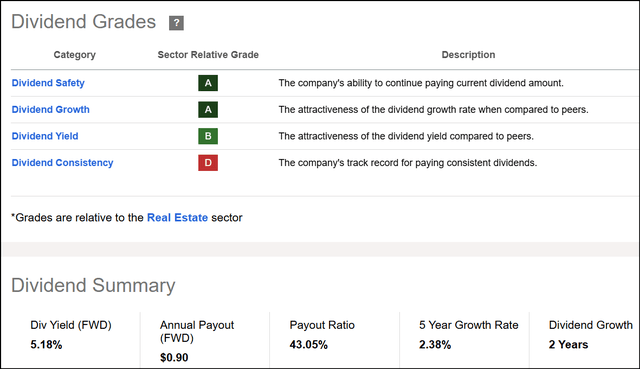The width and height of the screenshot is (640, 369).
Task: Click the Sector Relative Grade column header
Action: (208, 55)
